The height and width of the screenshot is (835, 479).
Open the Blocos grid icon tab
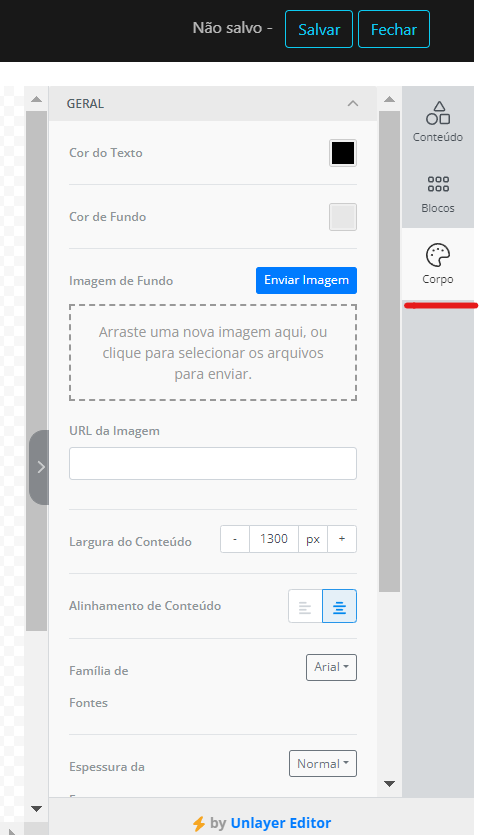tap(437, 193)
